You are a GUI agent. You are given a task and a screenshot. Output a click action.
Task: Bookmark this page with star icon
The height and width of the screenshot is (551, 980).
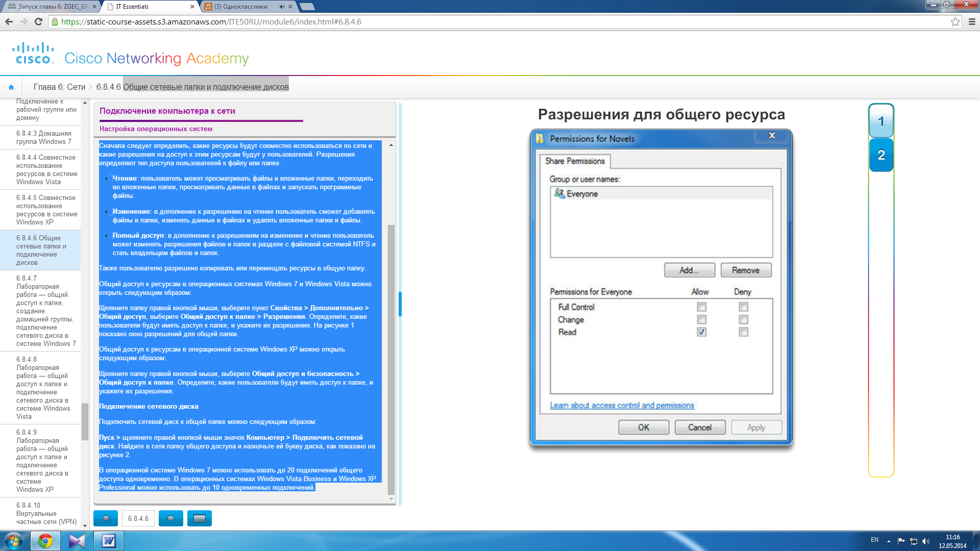click(x=955, y=21)
